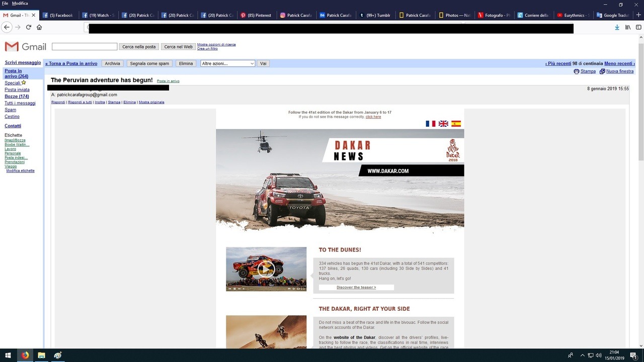Click the Cerca nella posta button

click(x=139, y=47)
